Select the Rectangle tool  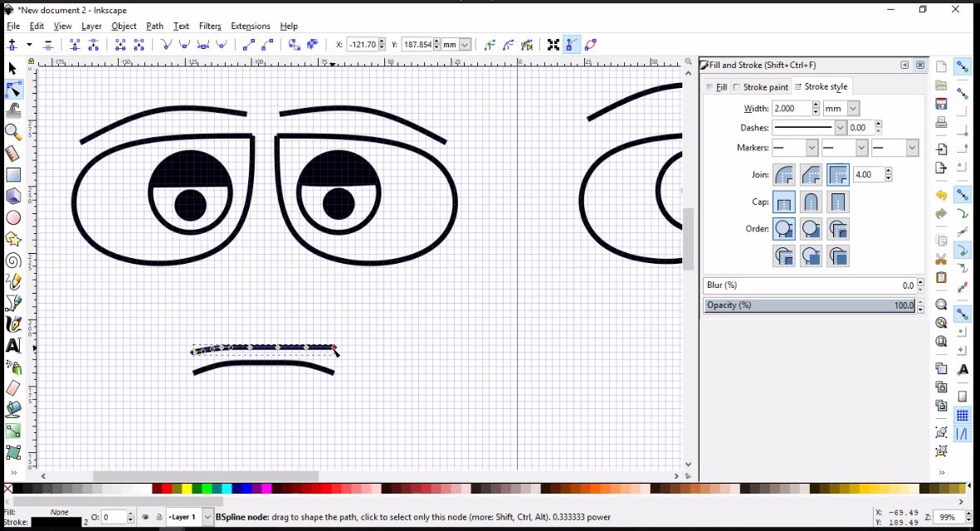(x=13, y=175)
